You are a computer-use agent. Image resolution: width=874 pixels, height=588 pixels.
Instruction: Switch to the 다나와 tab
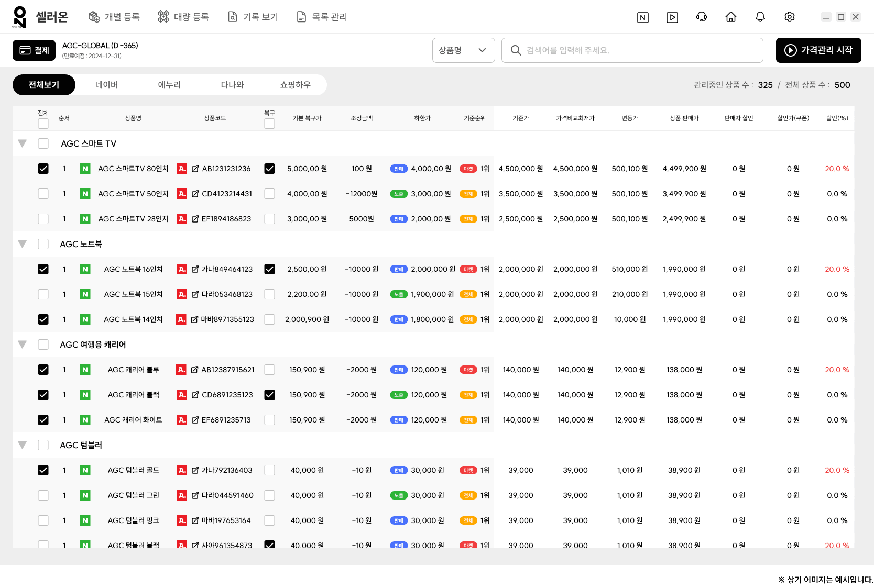point(232,84)
